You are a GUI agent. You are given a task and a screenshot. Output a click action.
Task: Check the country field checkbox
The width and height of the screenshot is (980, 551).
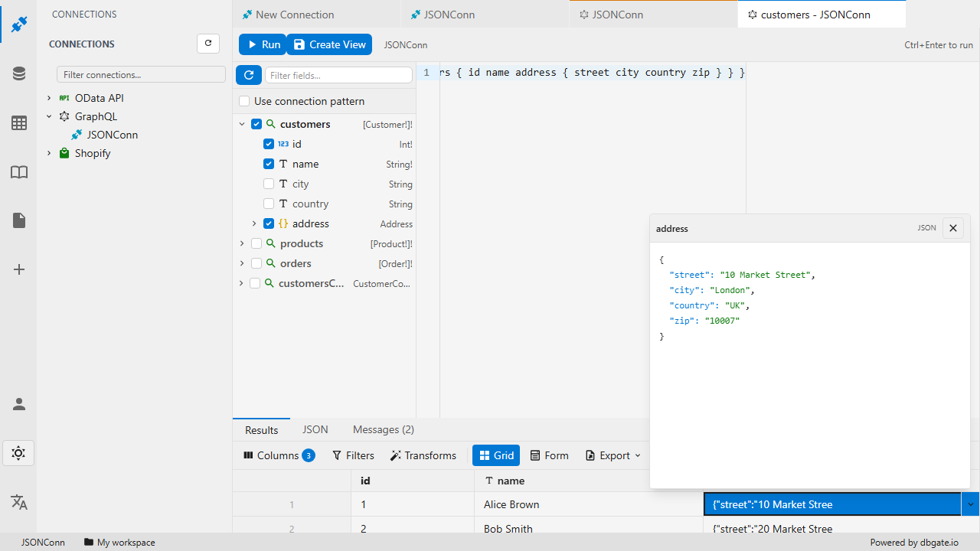coord(269,204)
